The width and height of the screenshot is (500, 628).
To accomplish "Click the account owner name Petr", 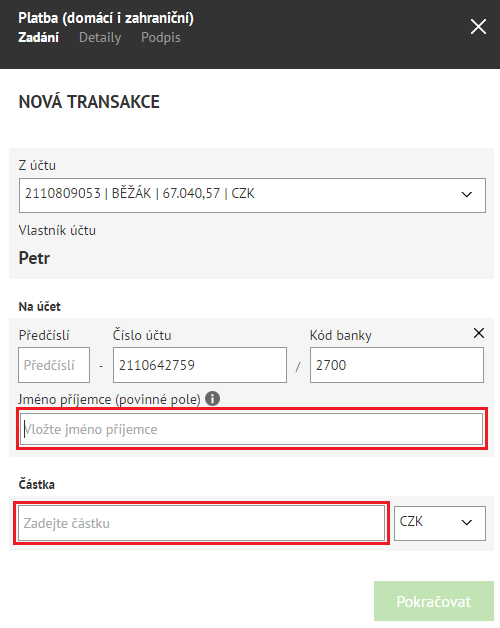I will click(34, 258).
